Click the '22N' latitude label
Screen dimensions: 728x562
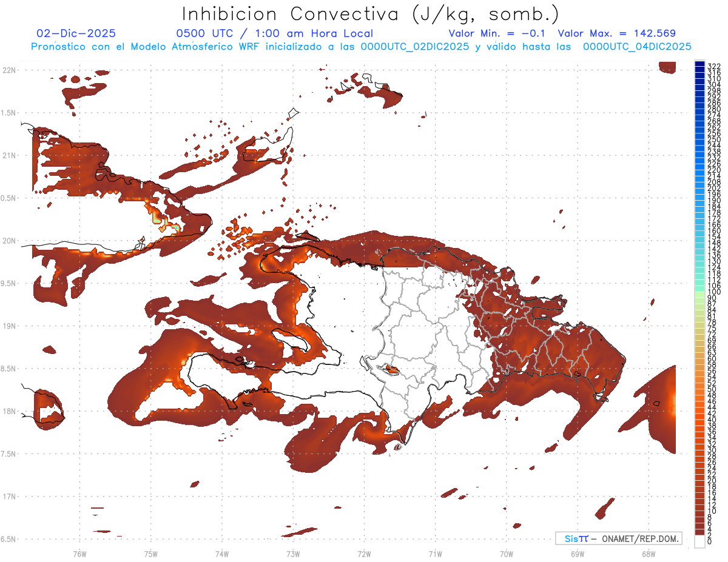coord(8,70)
